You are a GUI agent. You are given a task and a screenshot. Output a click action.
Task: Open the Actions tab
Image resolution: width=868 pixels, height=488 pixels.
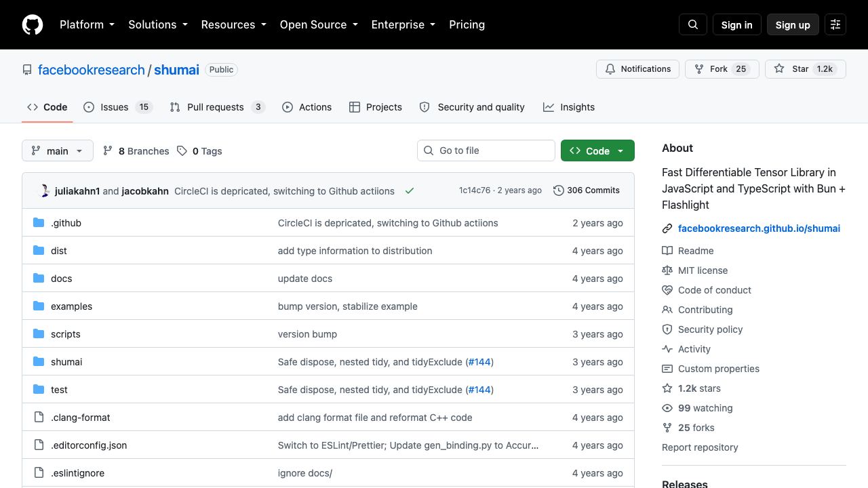tap(307, 107)
